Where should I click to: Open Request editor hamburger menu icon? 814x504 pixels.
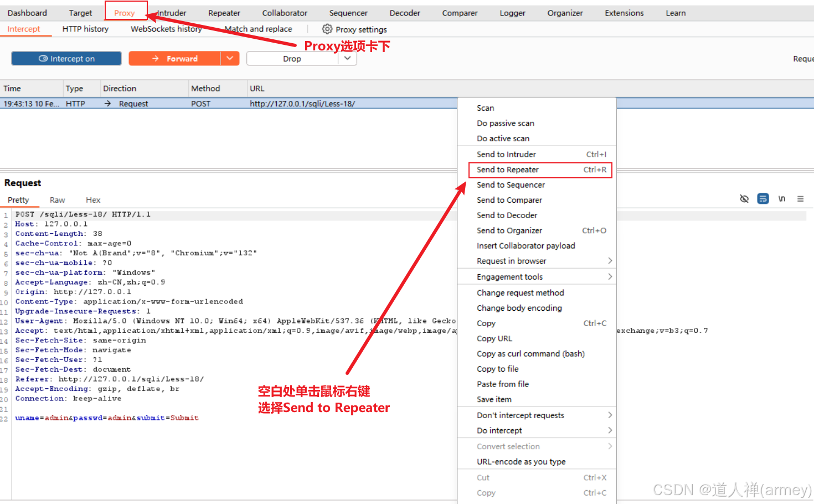click(x=800, y=199)
